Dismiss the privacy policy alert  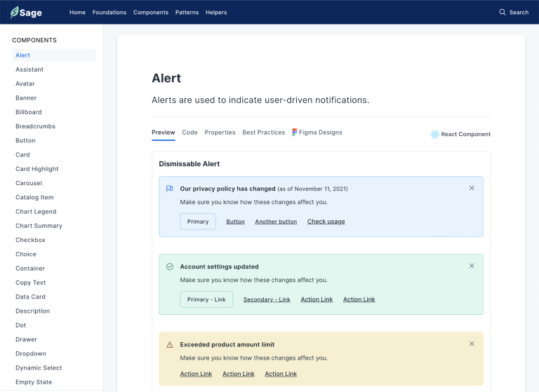click(x=472, y=188)
